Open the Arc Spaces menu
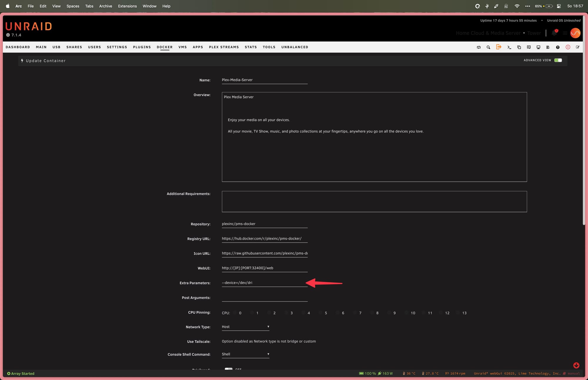The image size is (588, 380). 73,6
